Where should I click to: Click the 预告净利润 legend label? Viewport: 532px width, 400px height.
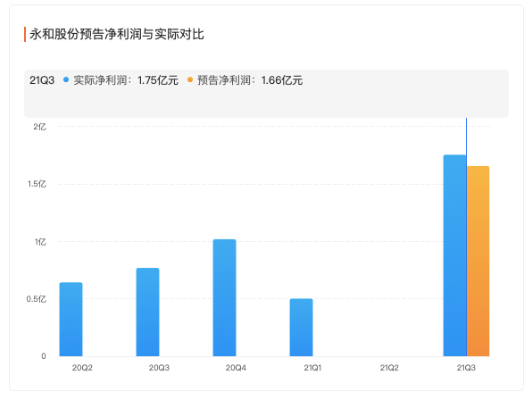pos(227,80)
